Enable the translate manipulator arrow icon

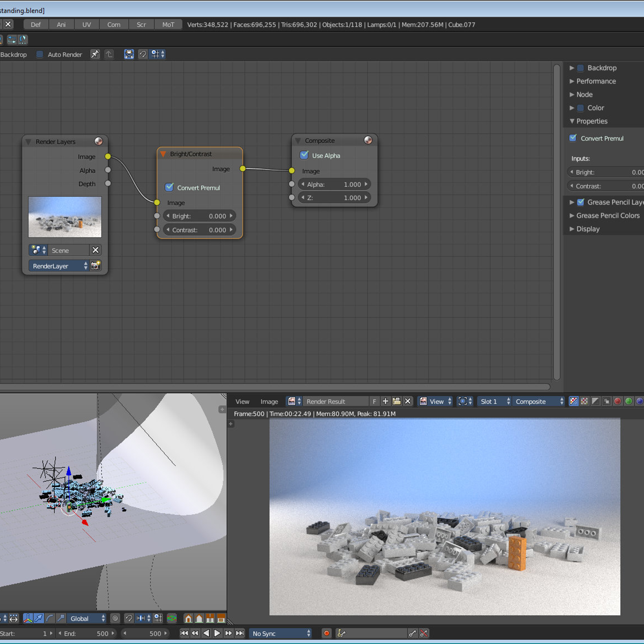tap(39, 618)
